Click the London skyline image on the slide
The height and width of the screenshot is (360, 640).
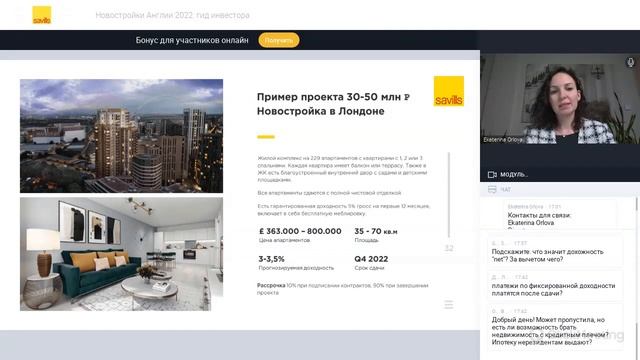(122, 136)
